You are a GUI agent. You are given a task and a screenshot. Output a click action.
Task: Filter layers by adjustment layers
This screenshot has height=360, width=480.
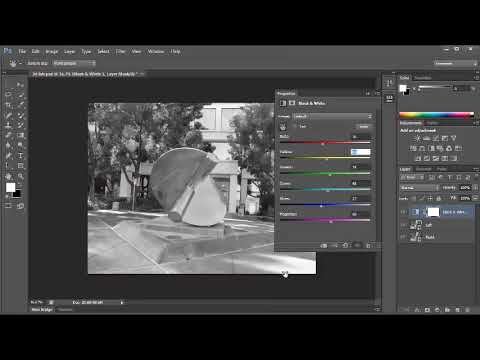pos(440,178)
